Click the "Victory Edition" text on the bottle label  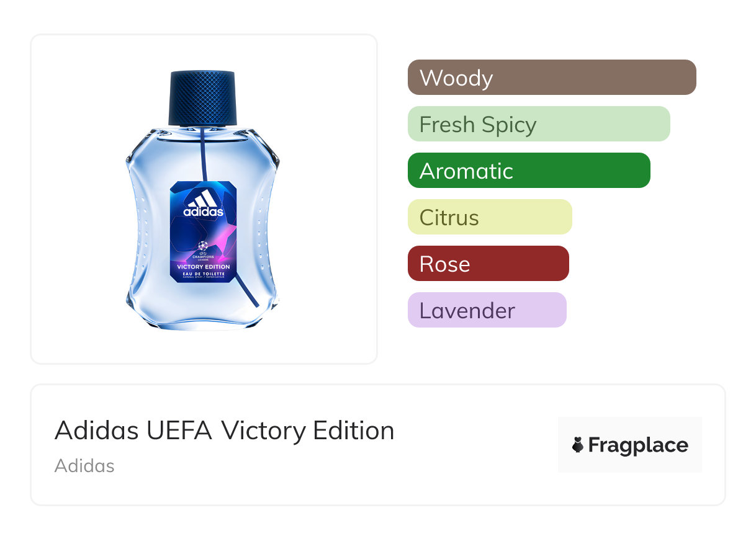pyautogui.click(x=204, y=267)
